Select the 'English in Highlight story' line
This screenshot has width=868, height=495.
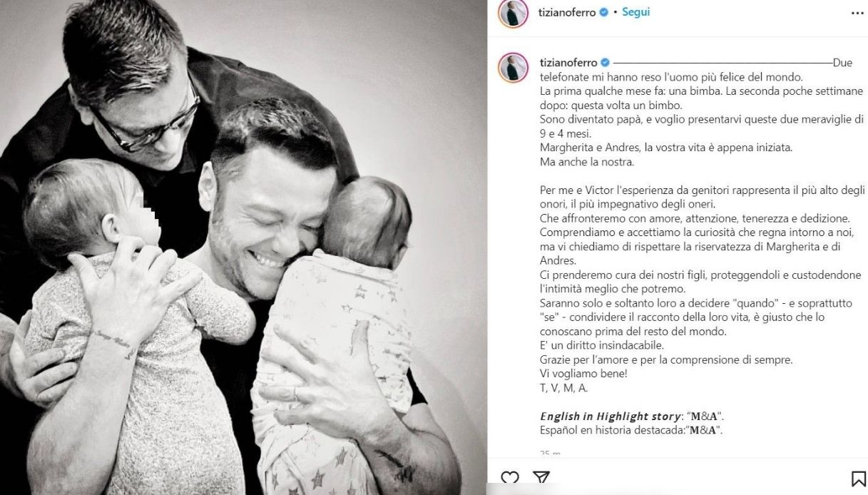pos(632,416)
